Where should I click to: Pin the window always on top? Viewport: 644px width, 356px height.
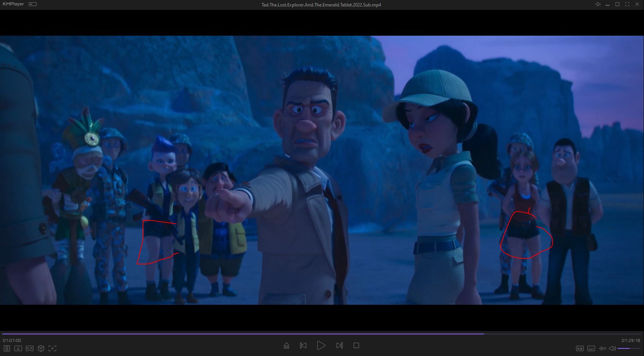(x=598, y=5)
